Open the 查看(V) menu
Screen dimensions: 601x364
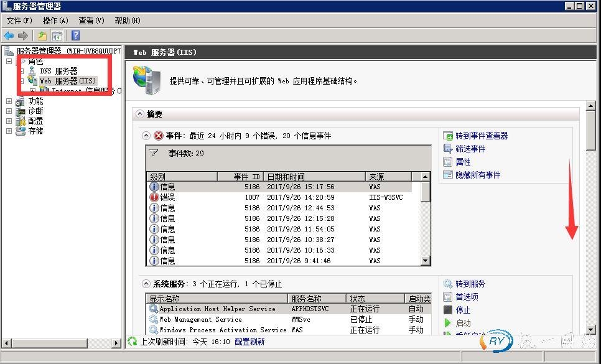91,21
